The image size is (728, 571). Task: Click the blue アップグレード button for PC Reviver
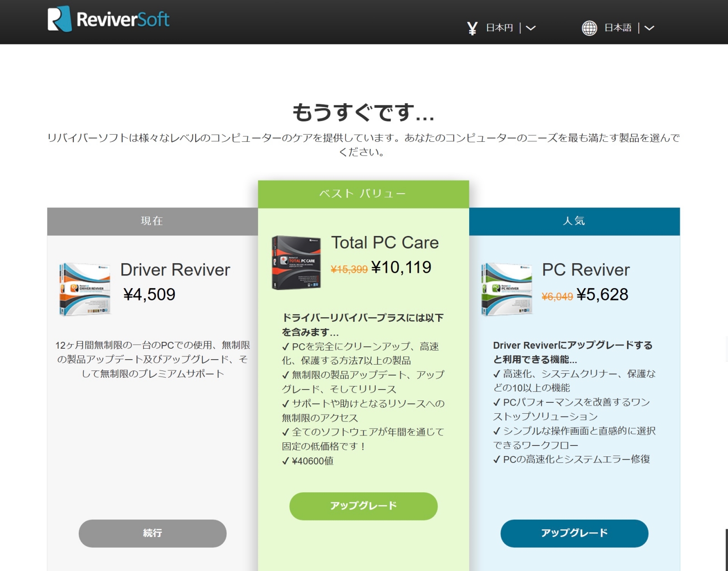tap(574, 534)
